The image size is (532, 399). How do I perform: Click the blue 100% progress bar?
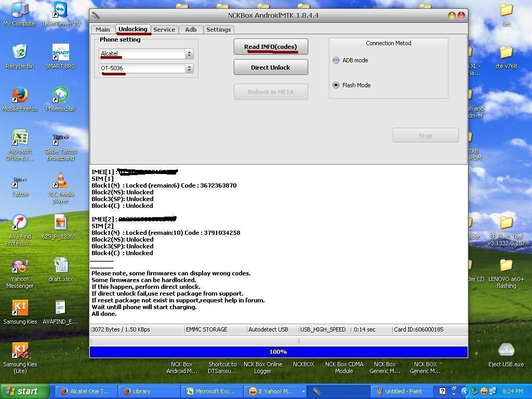point(278,352)
